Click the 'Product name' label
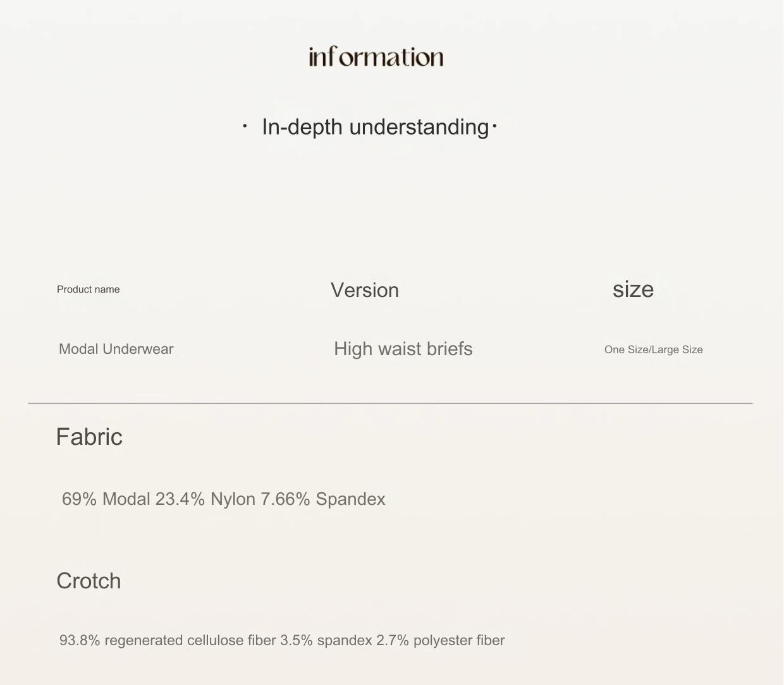This screenshot has height=685, width=784. pyautogui.click(x=89, y=289)
